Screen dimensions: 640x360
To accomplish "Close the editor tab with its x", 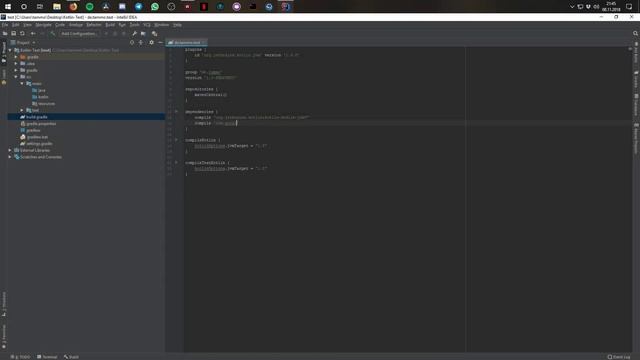I will coord(204,42).
